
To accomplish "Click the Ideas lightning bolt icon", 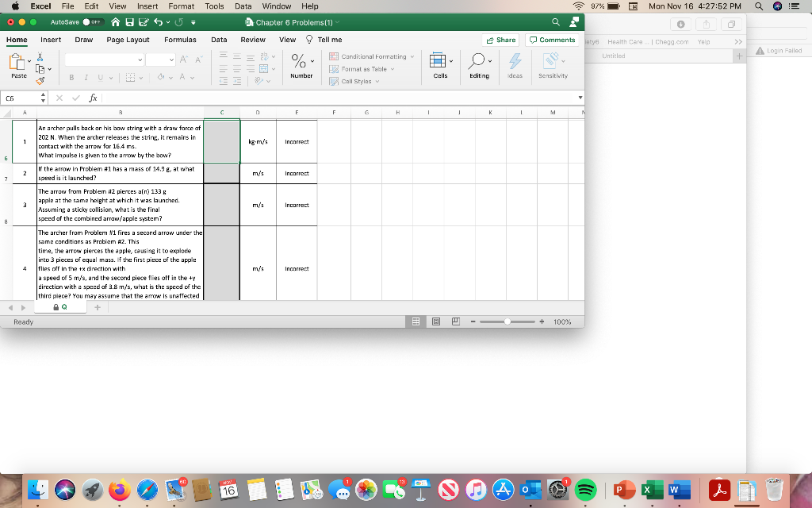I will (x=515, y=61).
